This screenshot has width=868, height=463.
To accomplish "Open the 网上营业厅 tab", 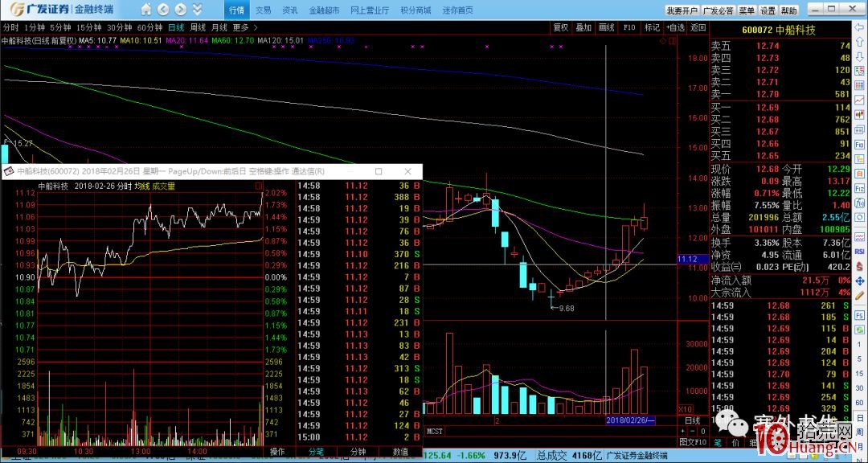I will point(370,10).
